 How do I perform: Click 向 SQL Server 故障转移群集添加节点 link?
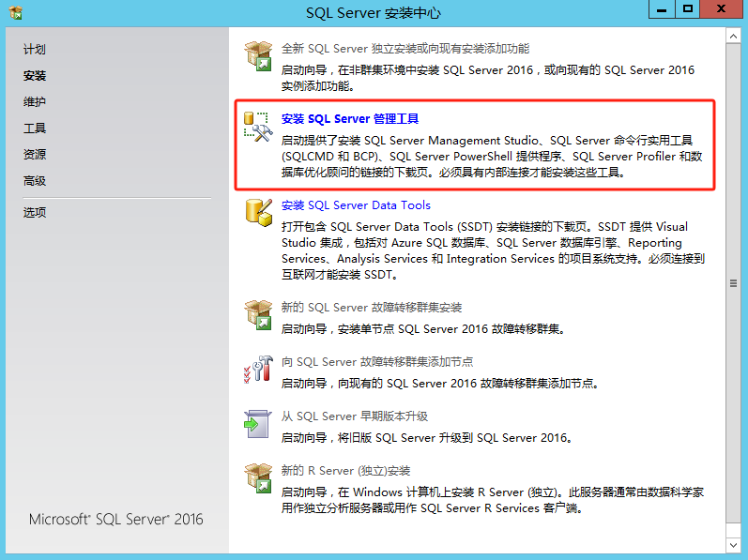[x=377, y=362]
